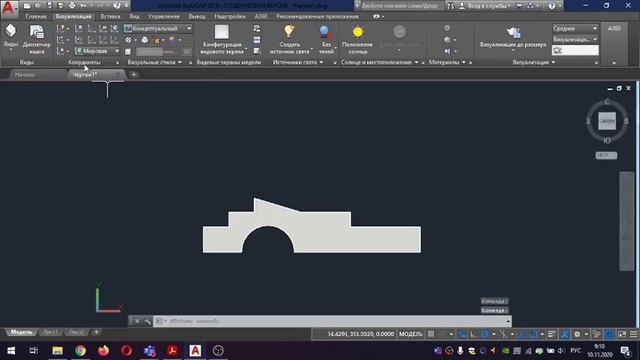640x360 pixels.
Task: Switch to the Надстройки ribbon tab
Action: (230, 16)
